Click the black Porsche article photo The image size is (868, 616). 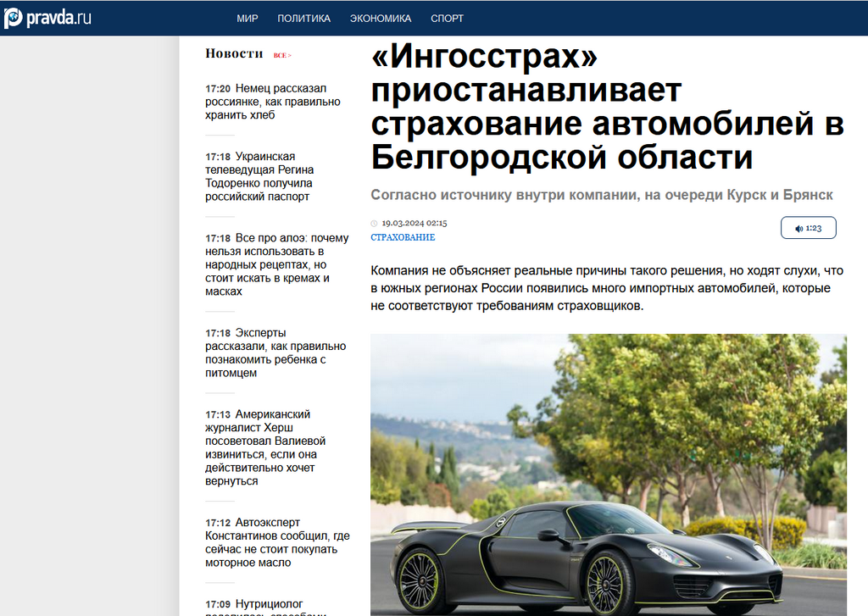pyautogui.click(x=609, y=474)
